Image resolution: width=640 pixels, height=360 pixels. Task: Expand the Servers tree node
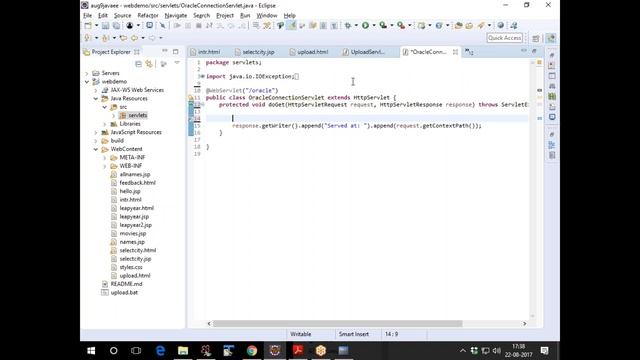pyautogui.click(x=87, y=73)
